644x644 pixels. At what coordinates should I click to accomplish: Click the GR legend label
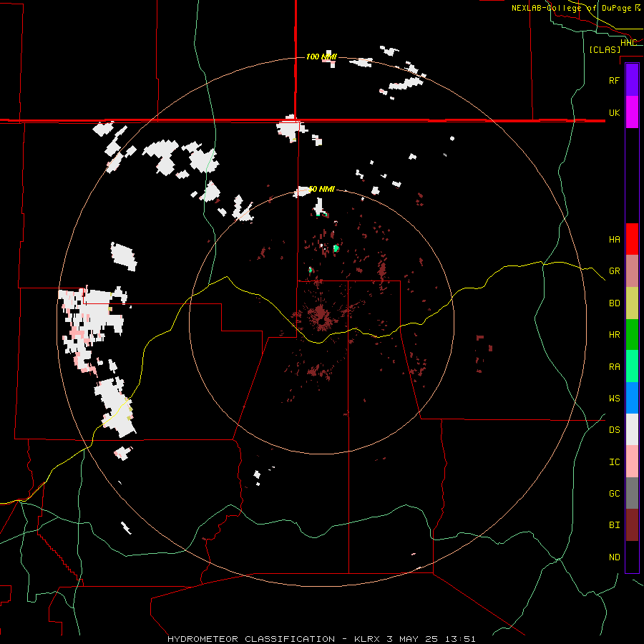(614, 270)
